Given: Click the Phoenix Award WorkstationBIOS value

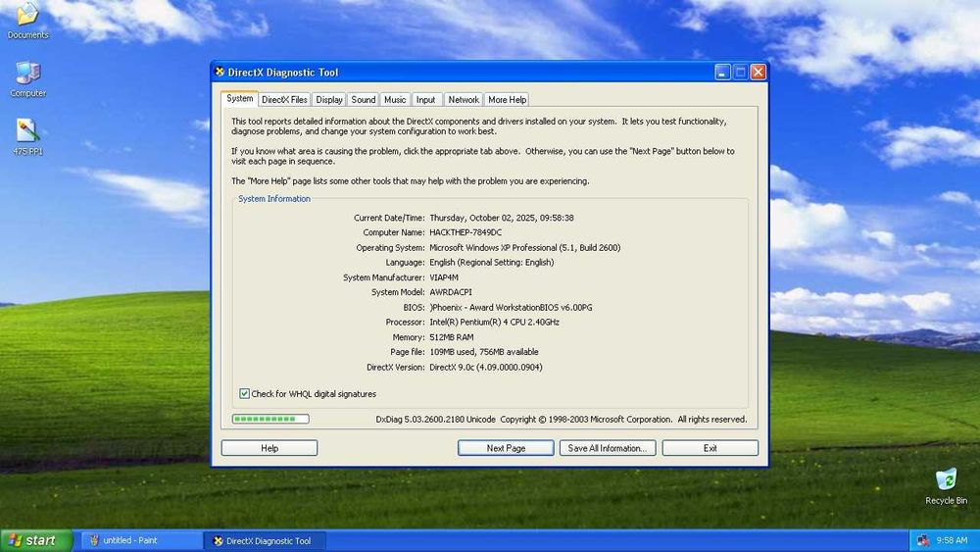Looking at the screenshot, I should pos(511,308).
